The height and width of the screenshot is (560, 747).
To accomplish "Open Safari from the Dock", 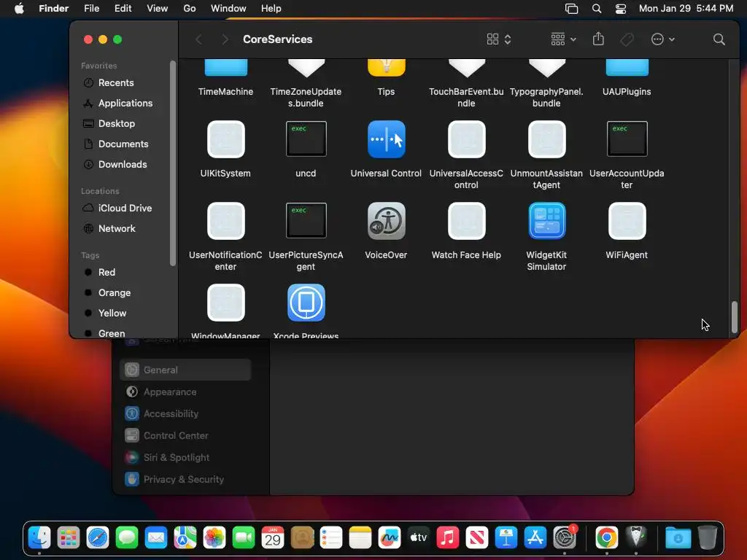I will (98, 537).
